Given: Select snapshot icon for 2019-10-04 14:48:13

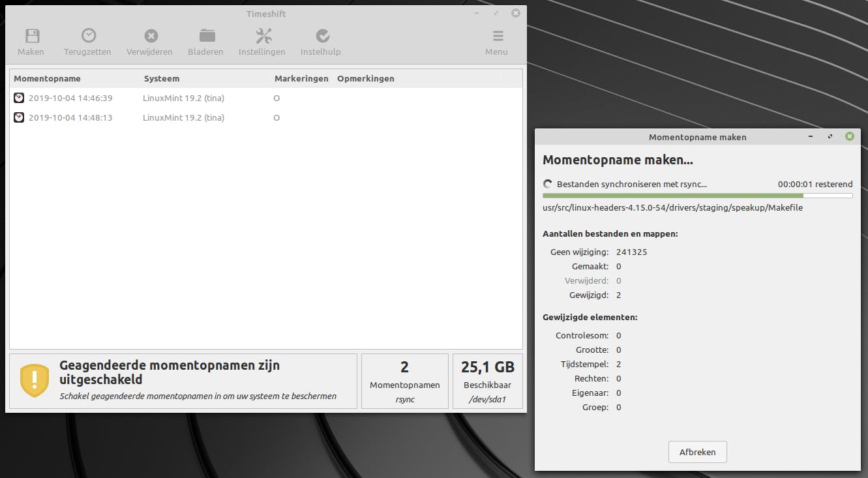Looking at the screenshot, I should 19,117.
